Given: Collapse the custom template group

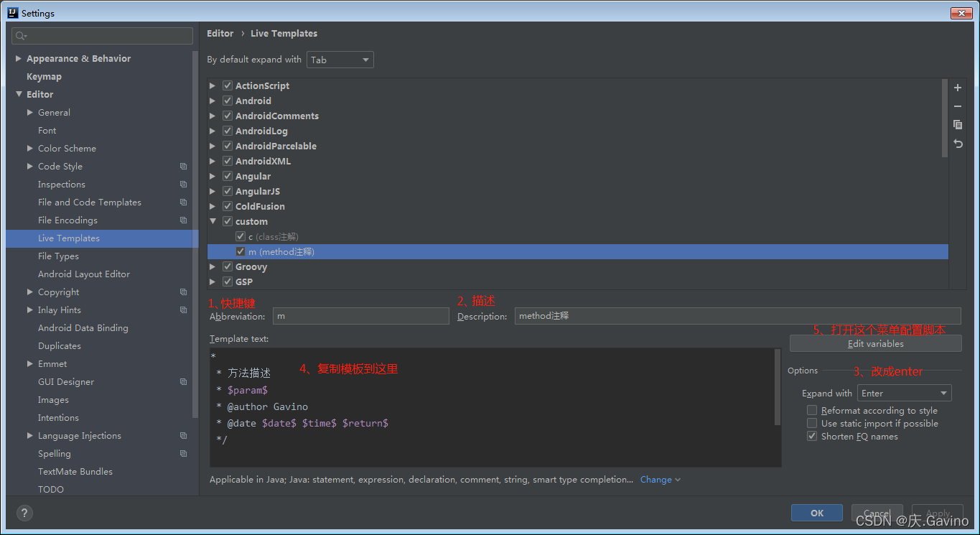Looking at the screenshot, I should pyautogui.click(x=213, y=221).
